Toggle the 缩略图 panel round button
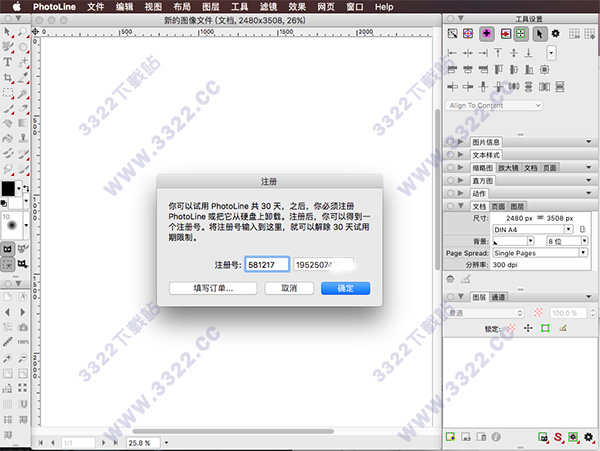600x451 pixels. tap(450, 168)
